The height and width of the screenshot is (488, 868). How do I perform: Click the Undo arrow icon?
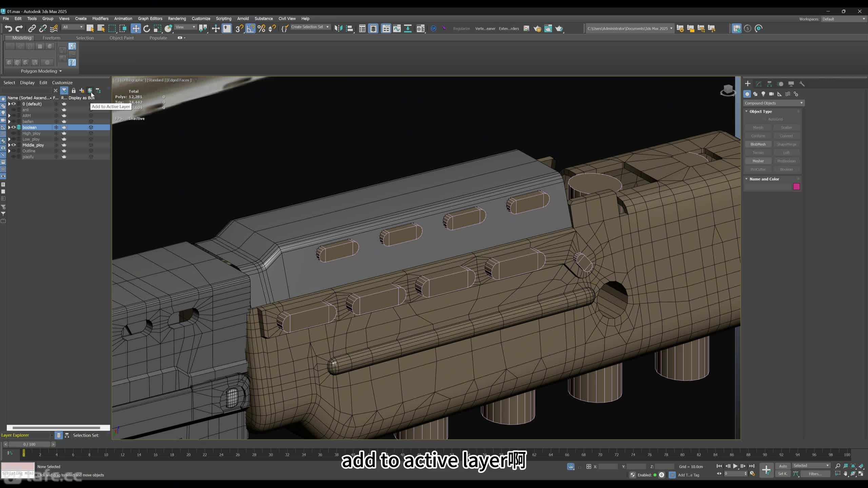[8, 28]
